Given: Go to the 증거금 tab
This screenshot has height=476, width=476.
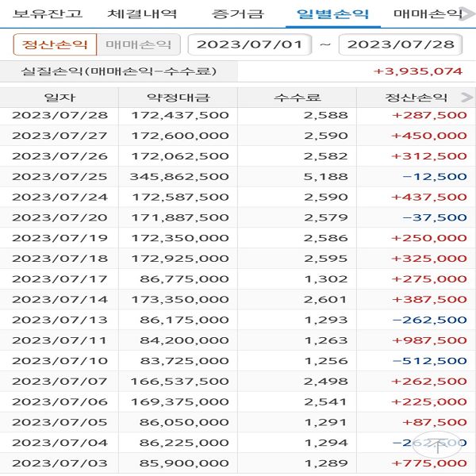Looking at the screenshot, I should [x=238, y=13].
